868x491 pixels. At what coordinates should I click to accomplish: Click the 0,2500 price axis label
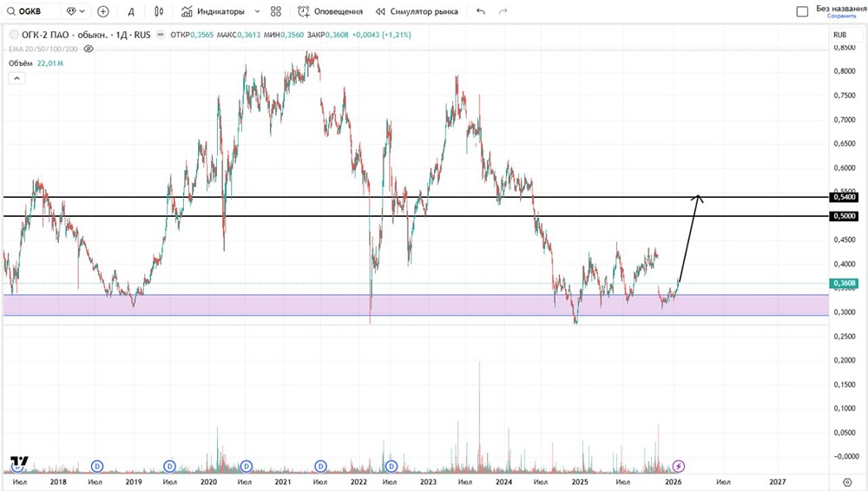pos(845,336)
